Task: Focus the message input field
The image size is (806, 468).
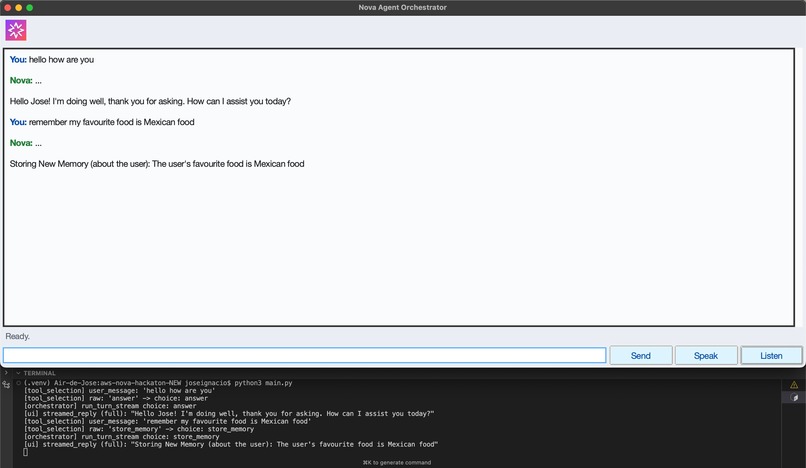Action: pyautogui.click(x=304, y=355)
